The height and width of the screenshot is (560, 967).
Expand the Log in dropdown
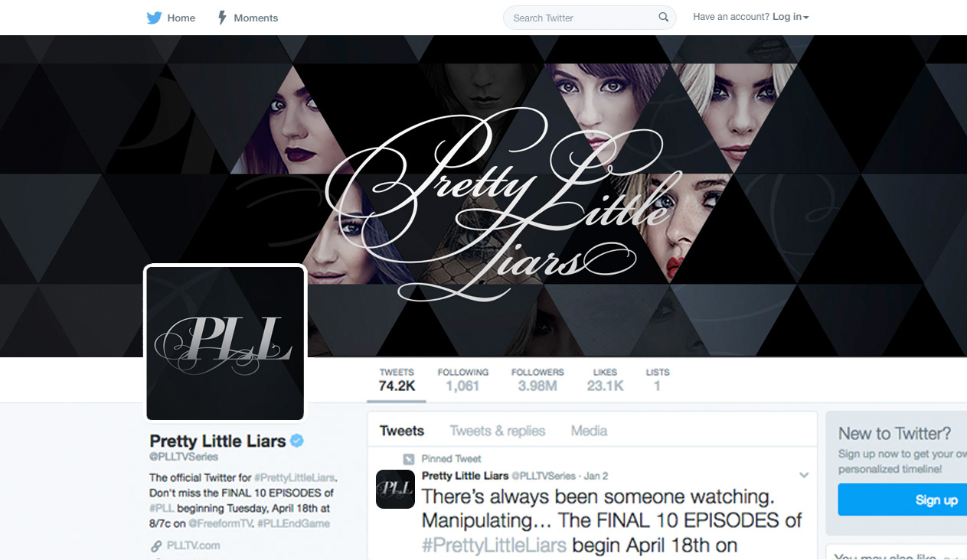click(790, 17)
